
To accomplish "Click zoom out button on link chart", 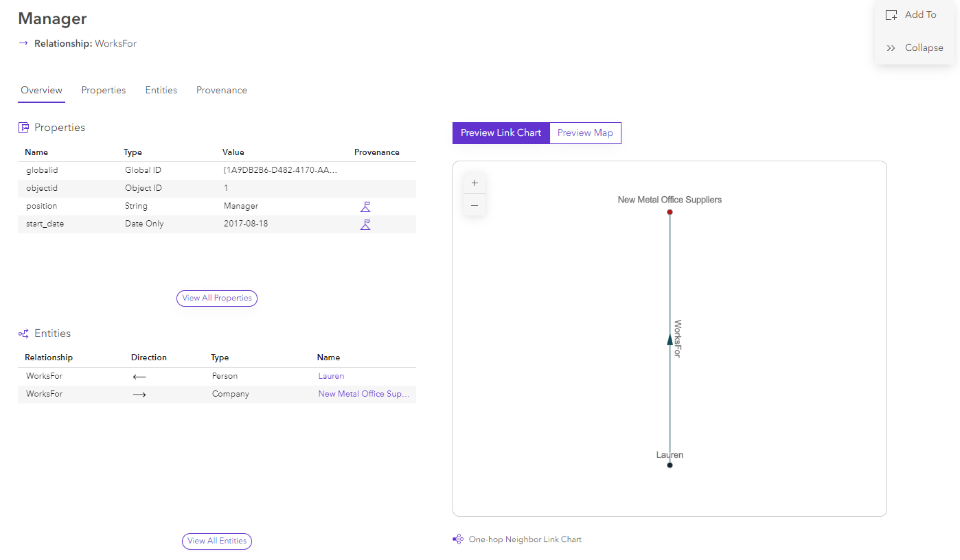I will click(475, 205).
